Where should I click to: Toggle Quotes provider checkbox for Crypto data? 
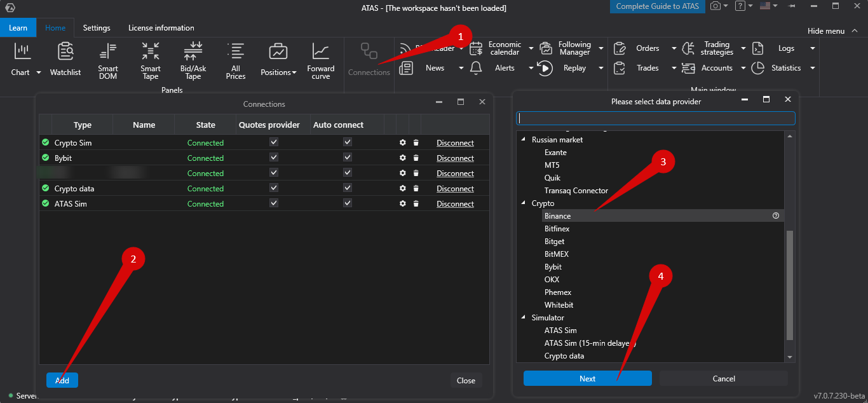pyautogui.click(x=274, y=188)
